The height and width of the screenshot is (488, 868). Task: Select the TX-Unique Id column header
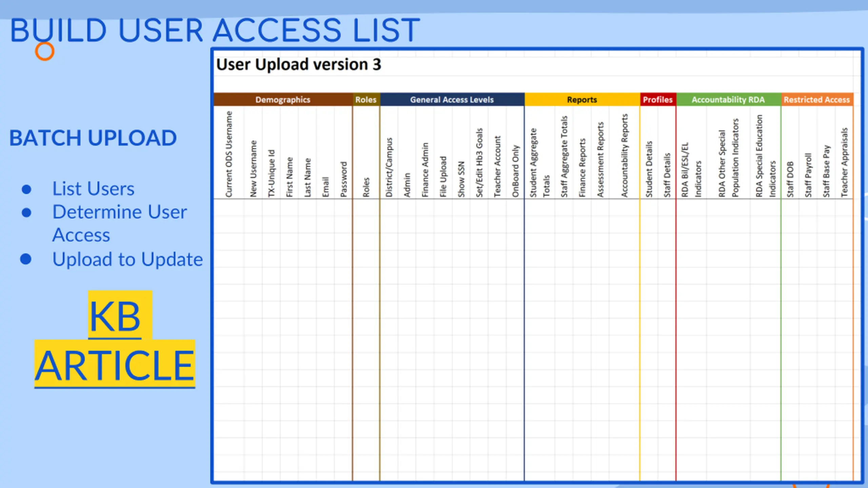click(271, 173)
